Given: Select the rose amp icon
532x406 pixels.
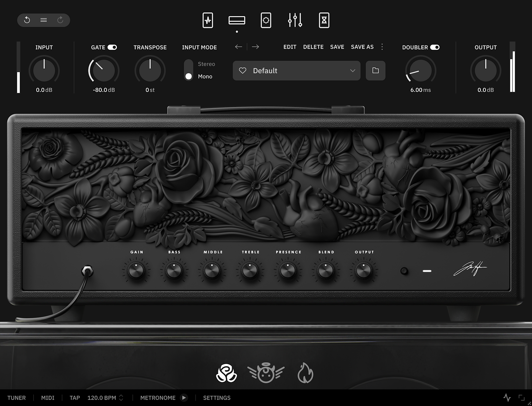Looking at the screenshot, I should pos(226,373).
